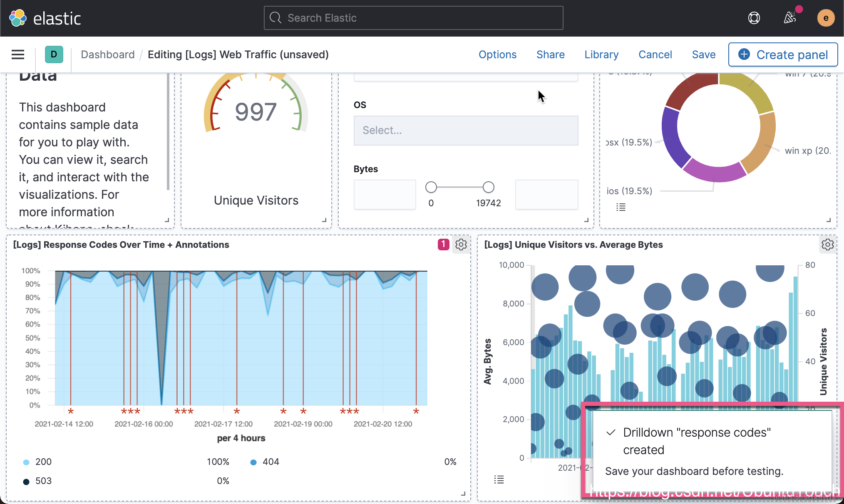The height and width of the screenshot is (504, 844).
Task: Open the hamburger navigation menu
Action: (x=18, y=54)
